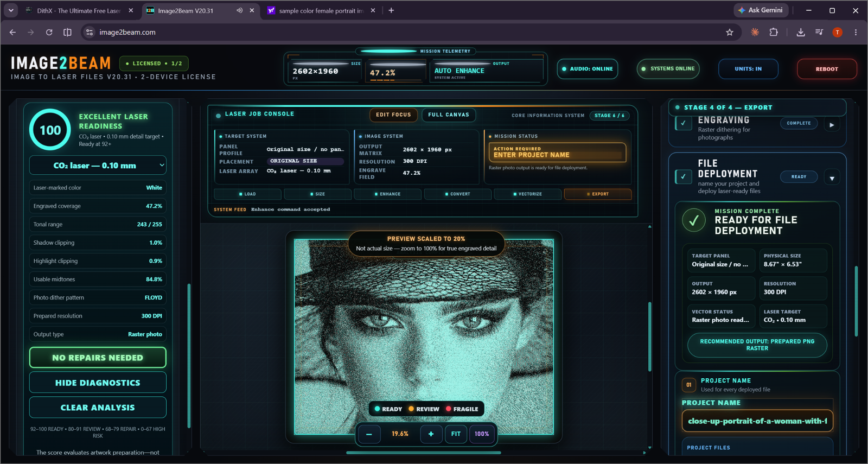868x464 pixels.
Task: View site information beside the address
Action: click(x=90, y=33)
